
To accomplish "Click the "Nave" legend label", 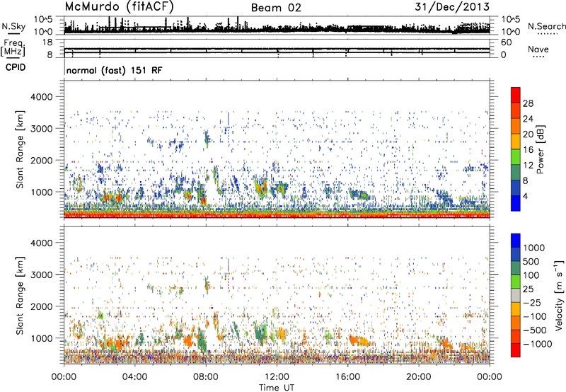I will click(538, 49).
